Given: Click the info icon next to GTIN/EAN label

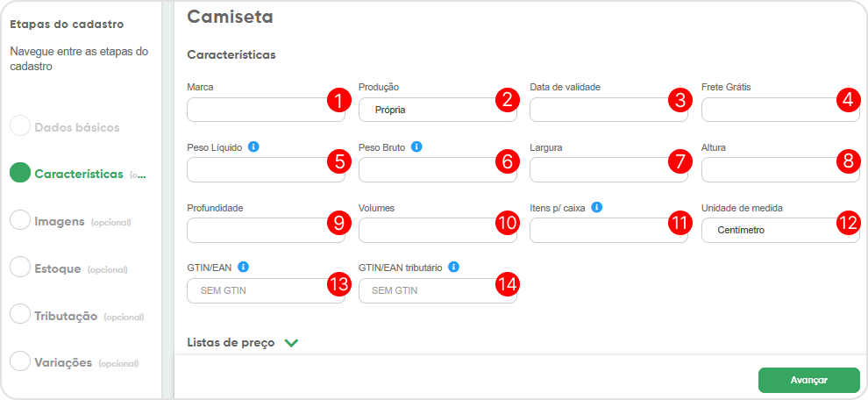Looking at the screenshot, I should (243, 267).
